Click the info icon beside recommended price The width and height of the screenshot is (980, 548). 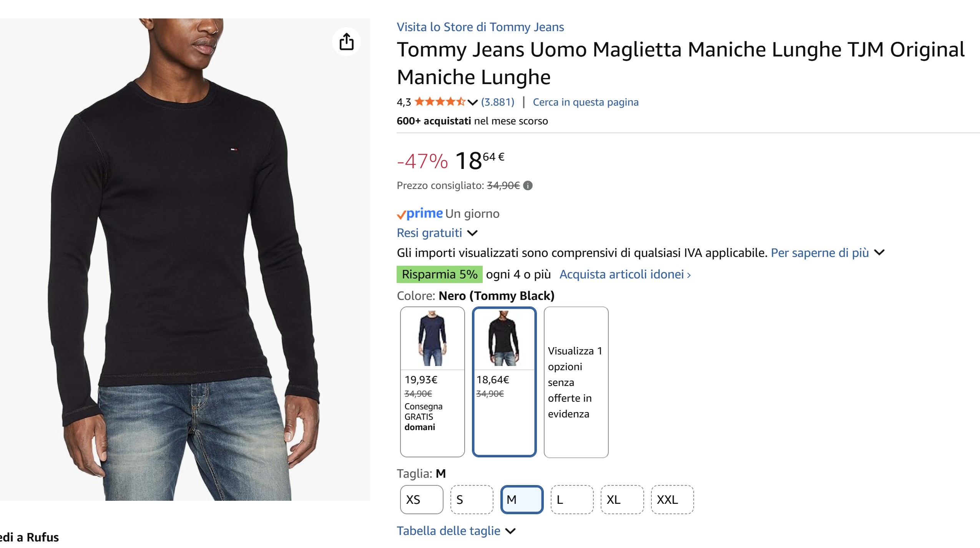click(528, 185)
